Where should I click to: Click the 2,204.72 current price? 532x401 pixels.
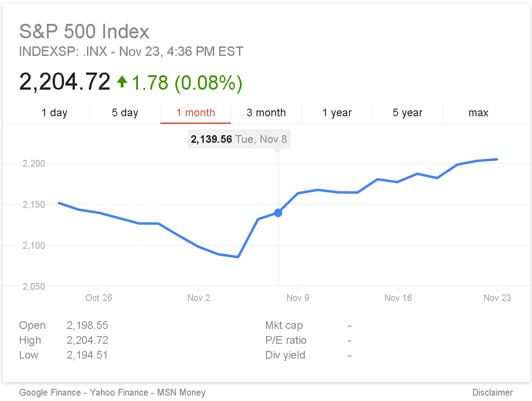point(64,82)
